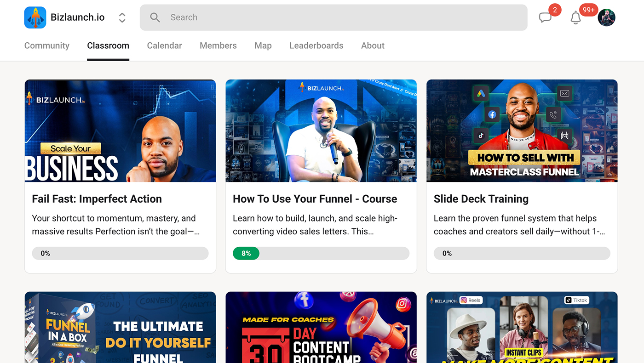Click the Fail Fast: Imperfect Action title
644x363 pixels.
pos(97,199)
